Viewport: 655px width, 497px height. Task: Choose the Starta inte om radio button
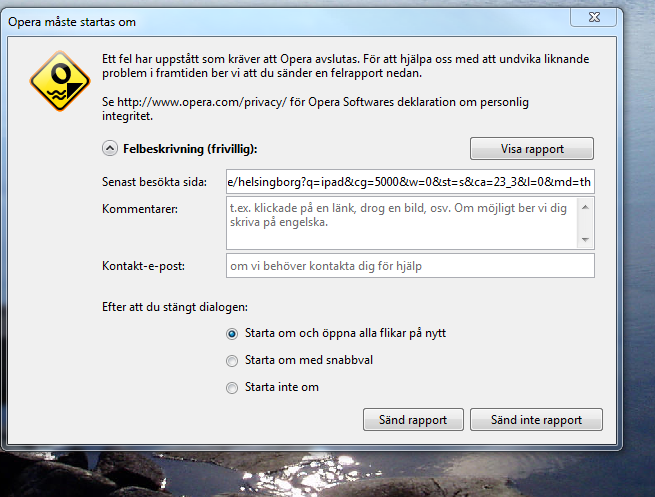(x=232, y=388)
